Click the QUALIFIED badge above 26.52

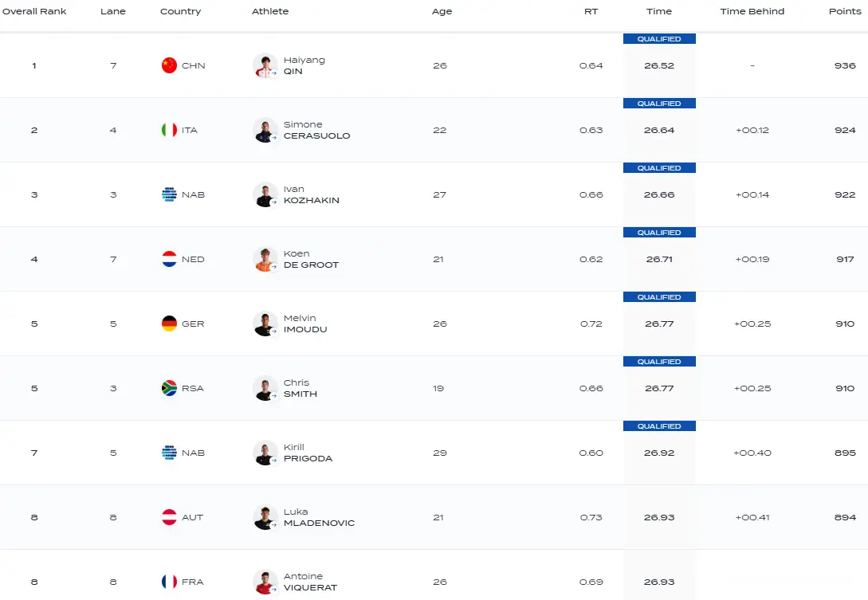659,39
